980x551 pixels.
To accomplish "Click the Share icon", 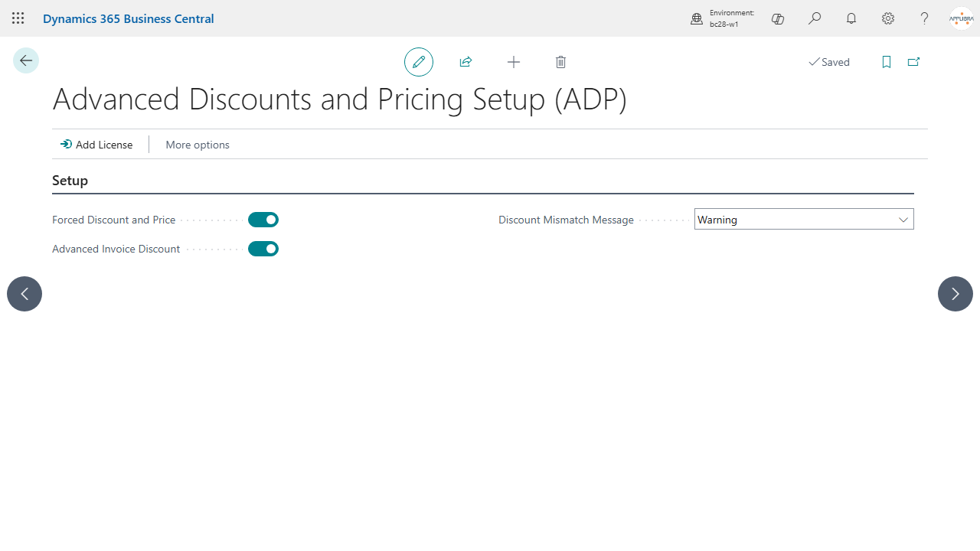I will click(x=465, y=62).
